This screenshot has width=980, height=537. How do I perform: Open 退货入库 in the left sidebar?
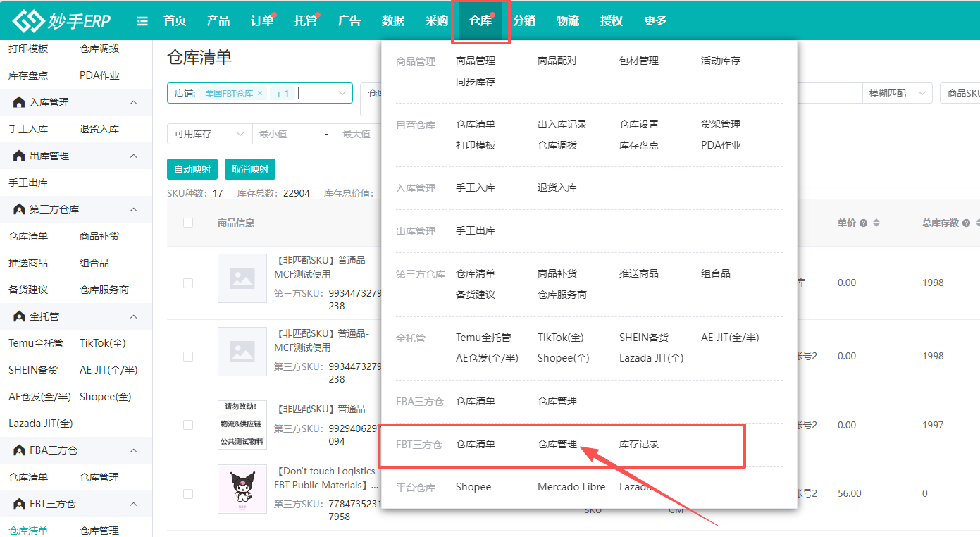click(x=99, y=130)
